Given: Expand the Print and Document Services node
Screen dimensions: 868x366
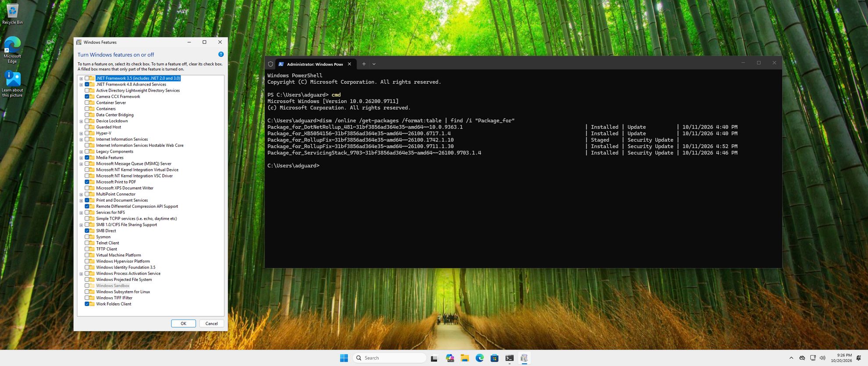Looking at the screenshot, I should 81,200.
